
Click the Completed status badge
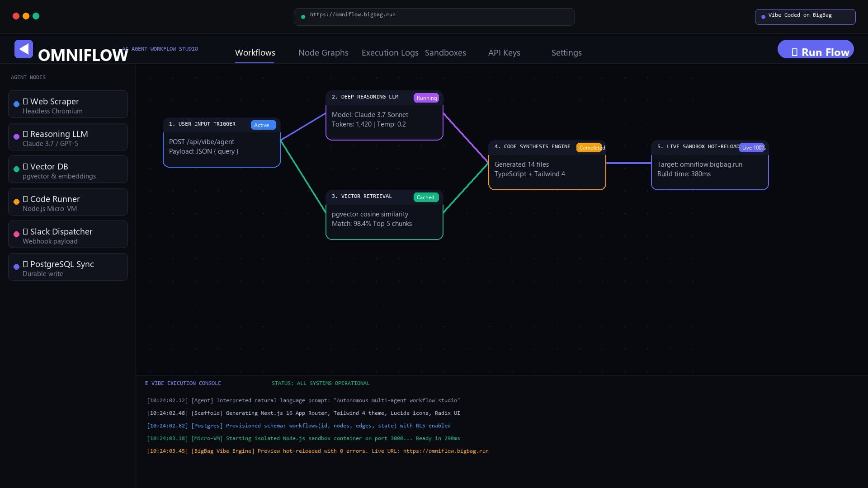coord(590,148)
